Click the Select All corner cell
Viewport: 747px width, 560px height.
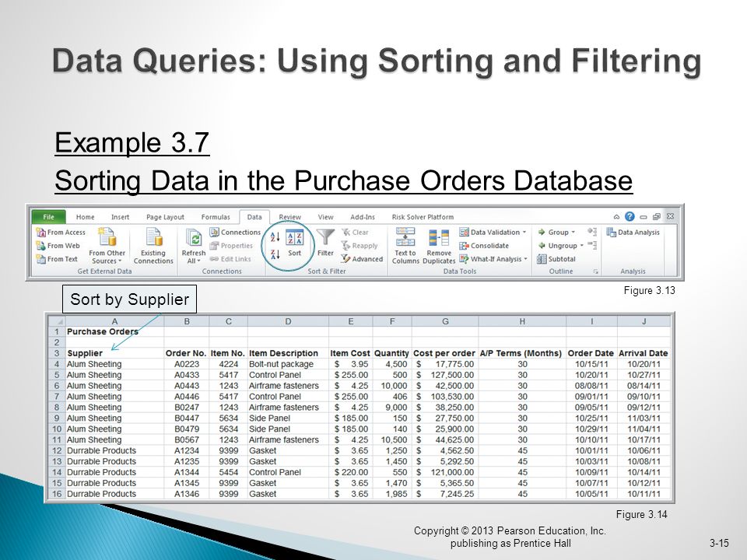(56, 321)
